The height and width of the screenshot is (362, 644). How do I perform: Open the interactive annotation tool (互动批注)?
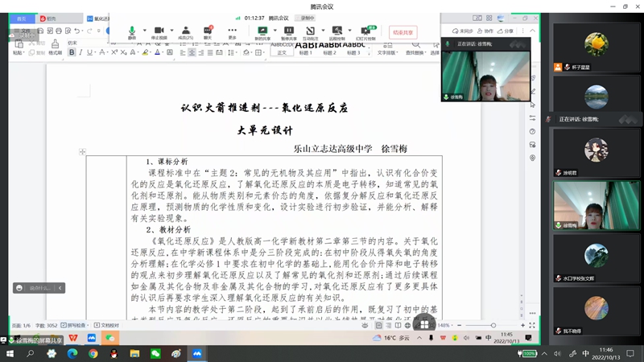311,31
